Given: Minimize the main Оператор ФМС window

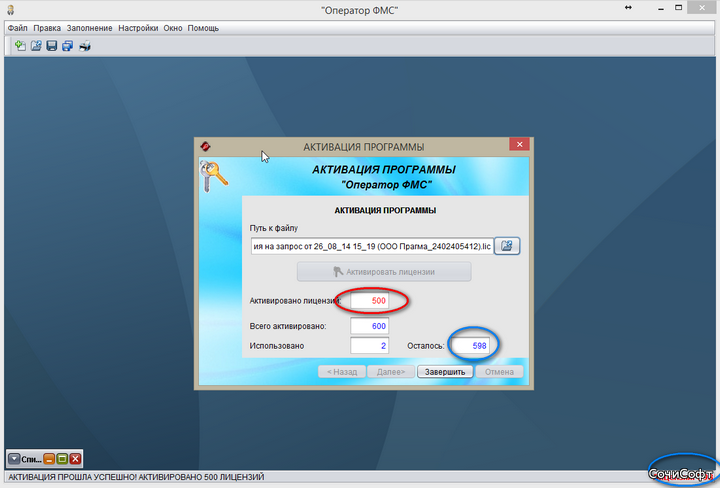Looking at the screenshot, I should [661, 9].
